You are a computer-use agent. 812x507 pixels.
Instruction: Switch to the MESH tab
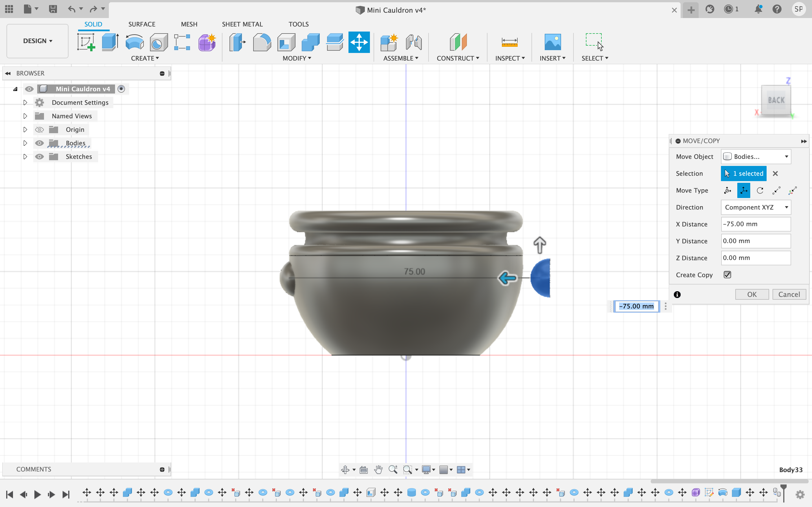(188, 24)
